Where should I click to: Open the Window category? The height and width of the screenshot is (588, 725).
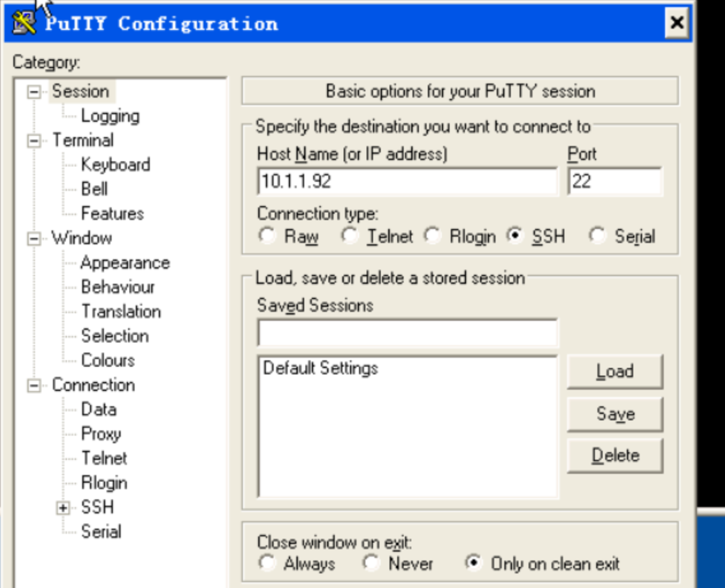click(x=82, y=238)
